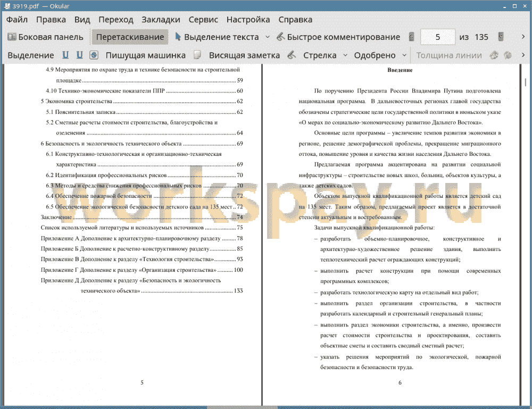
Task: Toggle Быстрое комментирование quick annotations
Action: 338,37
